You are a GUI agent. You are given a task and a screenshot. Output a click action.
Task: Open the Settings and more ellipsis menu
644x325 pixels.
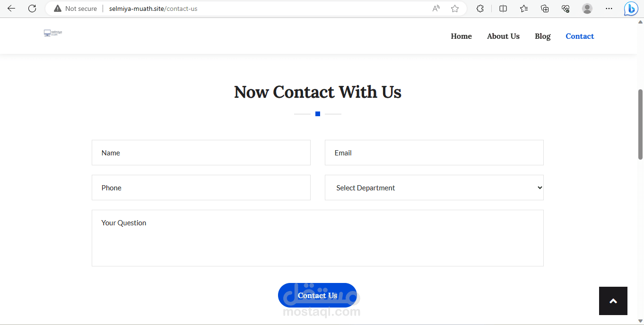(x=609, y=9)
